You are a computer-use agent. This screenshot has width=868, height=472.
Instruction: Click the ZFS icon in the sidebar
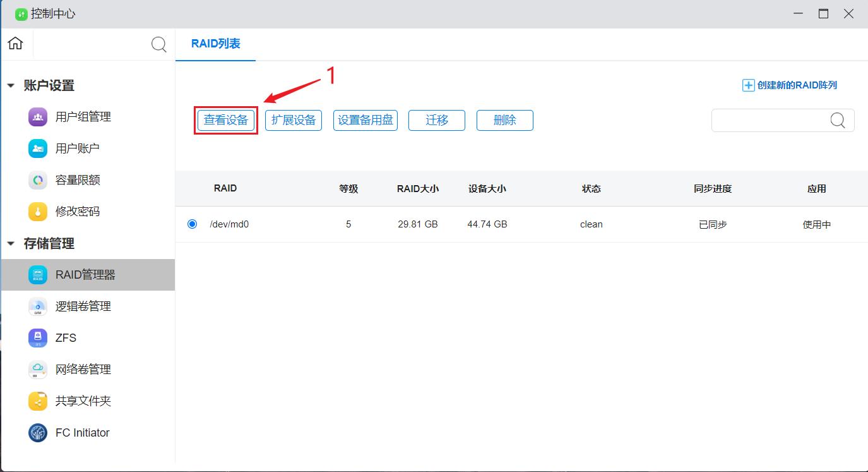(x=38, y=338)
